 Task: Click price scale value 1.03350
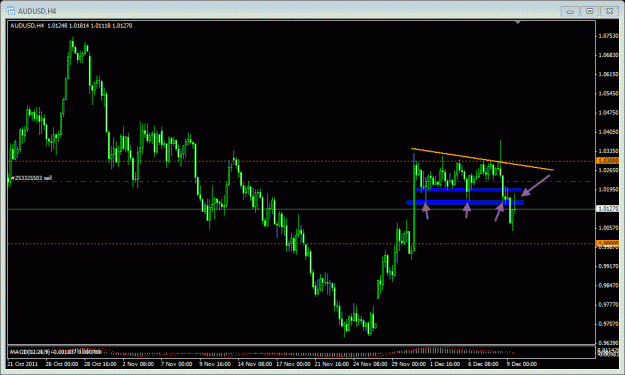[x=608, y=151]
